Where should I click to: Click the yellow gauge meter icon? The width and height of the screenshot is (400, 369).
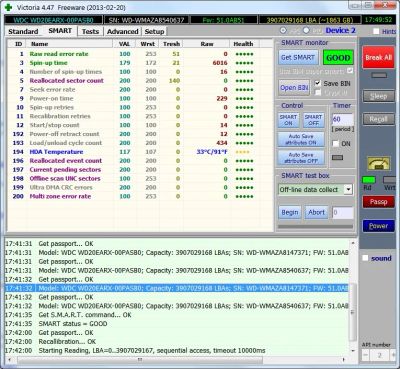(x=378, y=163)
